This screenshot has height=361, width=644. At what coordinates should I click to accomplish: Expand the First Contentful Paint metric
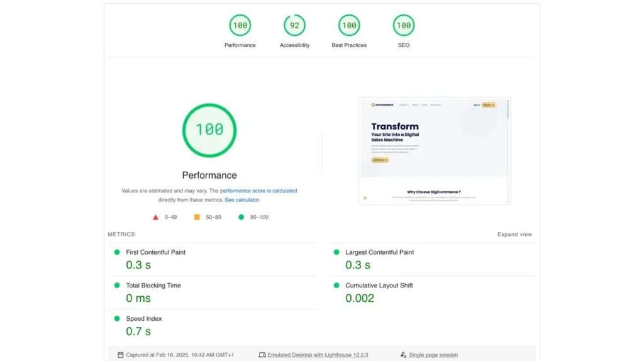pos(155,252)
